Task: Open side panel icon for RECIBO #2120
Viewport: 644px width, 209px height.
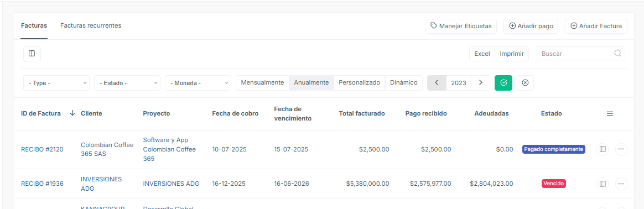Action: (x=603, y=149)
